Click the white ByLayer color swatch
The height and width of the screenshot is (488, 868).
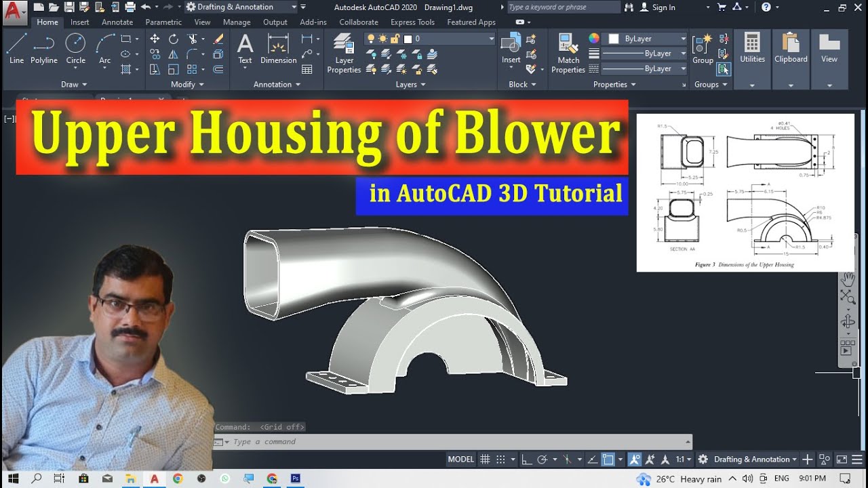(614, 39)
